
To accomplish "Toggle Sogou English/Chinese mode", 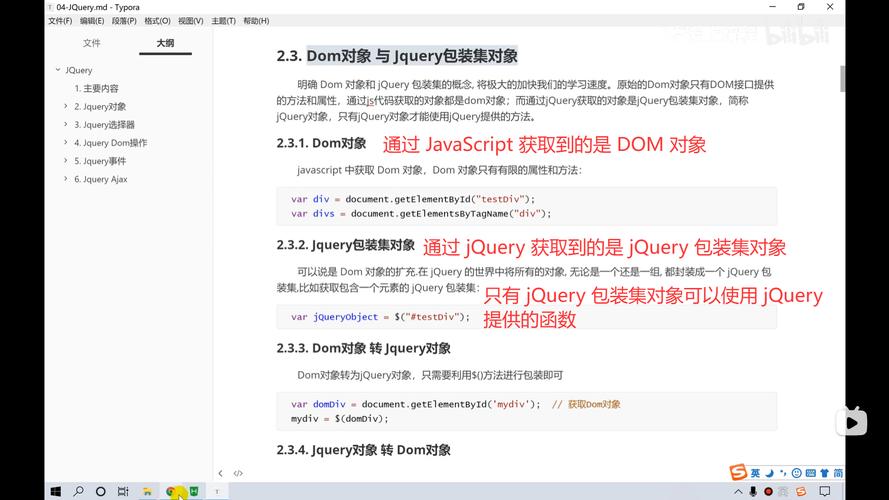I will click(x=755, y=473).
